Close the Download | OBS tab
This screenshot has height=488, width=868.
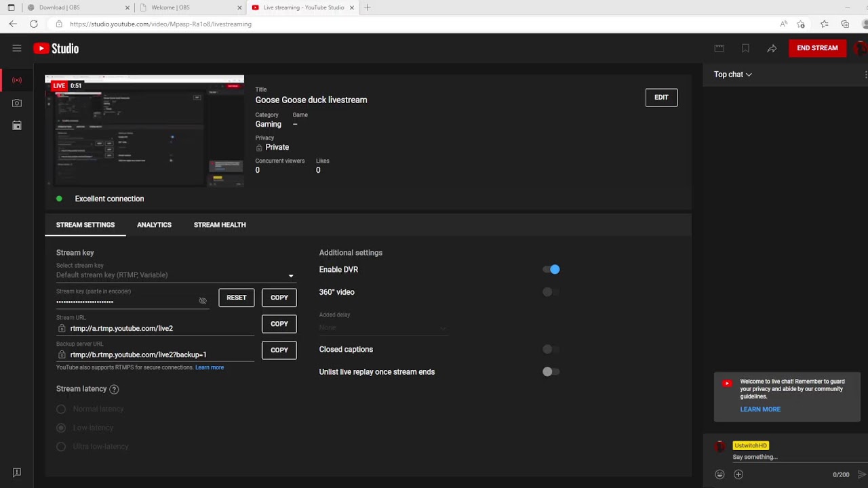click(x=127, y=7)
